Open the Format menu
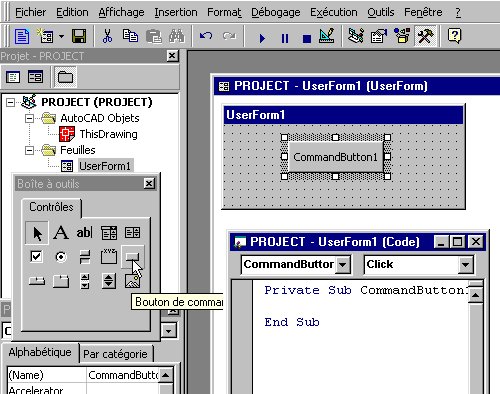Screen dimensions: 500x394 [224, 13]
